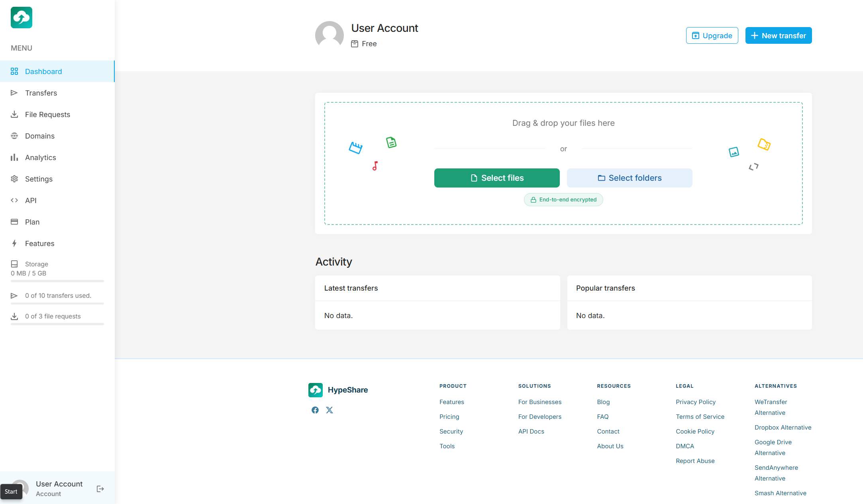Click the Plan credit card icon
This screenshot has width=863, height=504.
click(x=14, y=222)
